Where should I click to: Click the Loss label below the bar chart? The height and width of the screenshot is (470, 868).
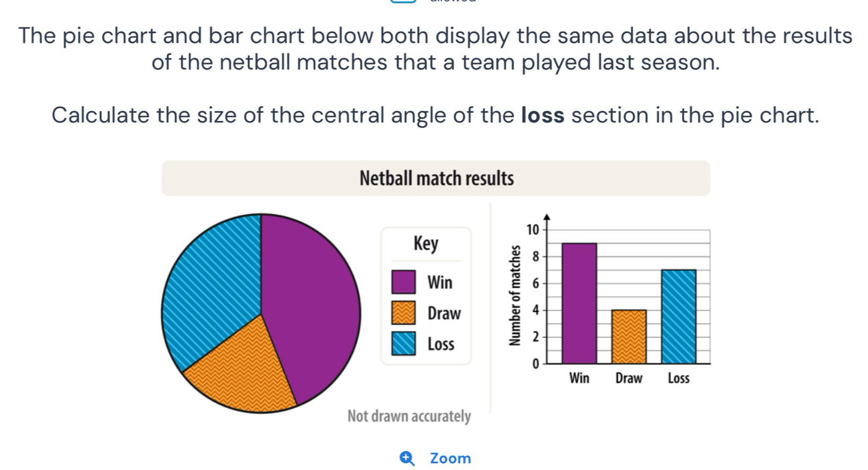pyautogui.click(x=678, y=378)
